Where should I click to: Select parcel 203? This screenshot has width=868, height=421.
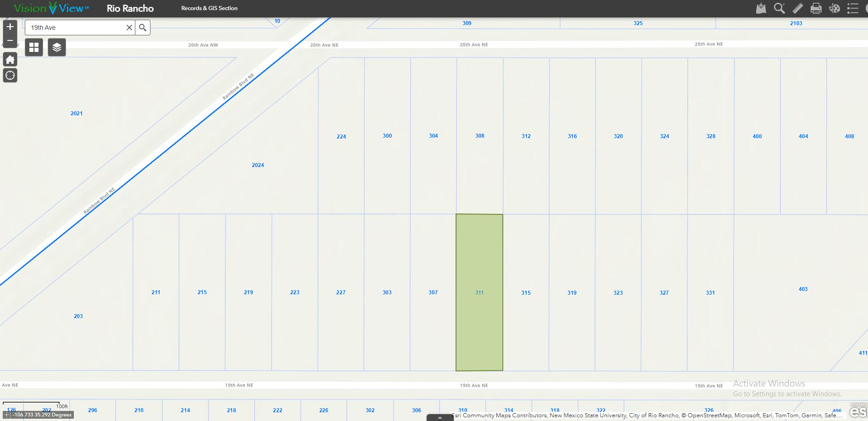point(78,316)
